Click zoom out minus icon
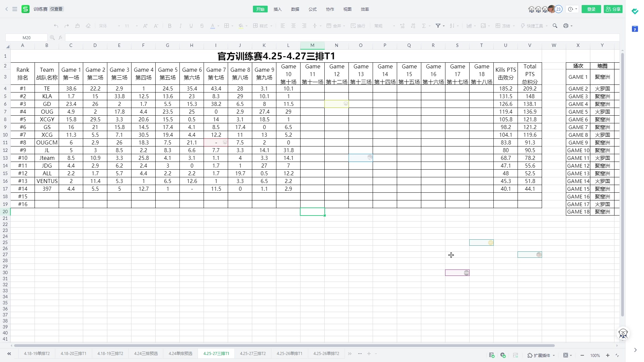Viewport: 644px width, 362px height. coord(582,355)
